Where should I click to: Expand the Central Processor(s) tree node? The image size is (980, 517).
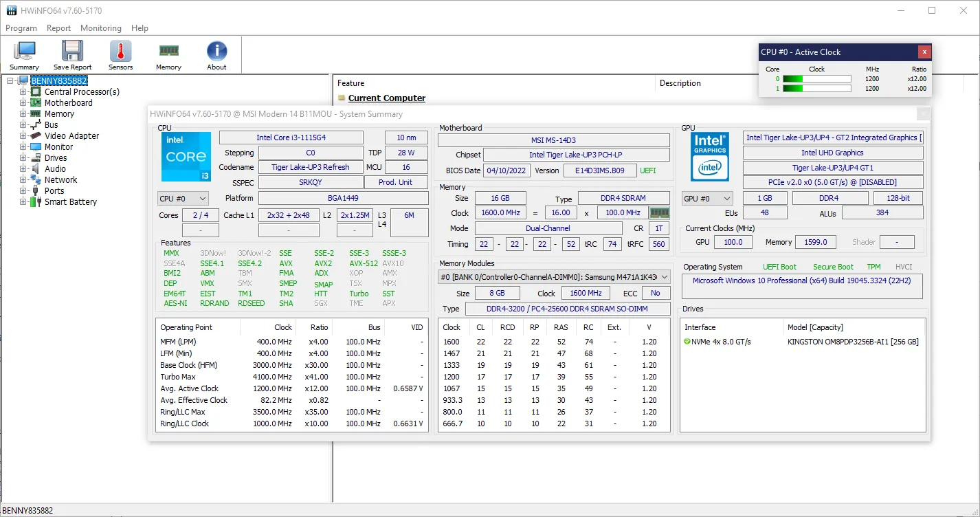23,92
